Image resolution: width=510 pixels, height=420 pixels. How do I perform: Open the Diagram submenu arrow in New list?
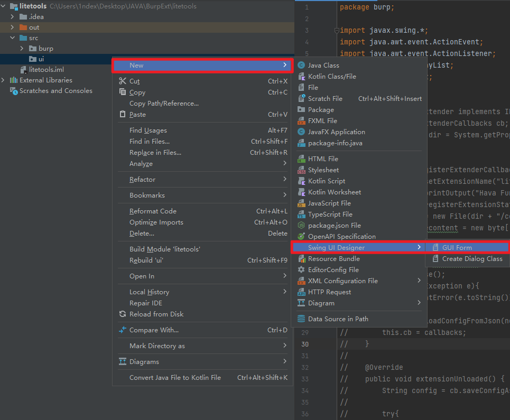(x=419, y=303)
